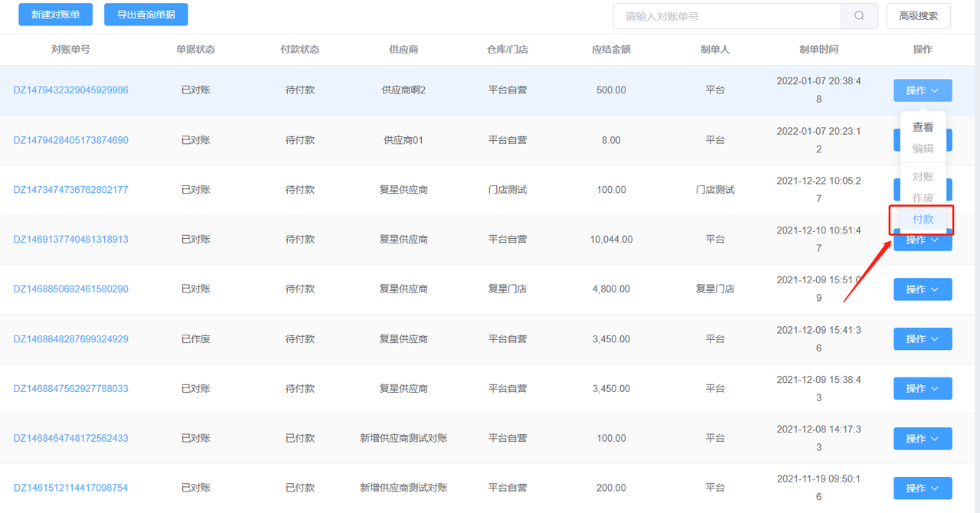This screenshot has width=980, height=513.
Task: Open 操作 dropdown for DZ1468848287699324929
Action: 923,339
